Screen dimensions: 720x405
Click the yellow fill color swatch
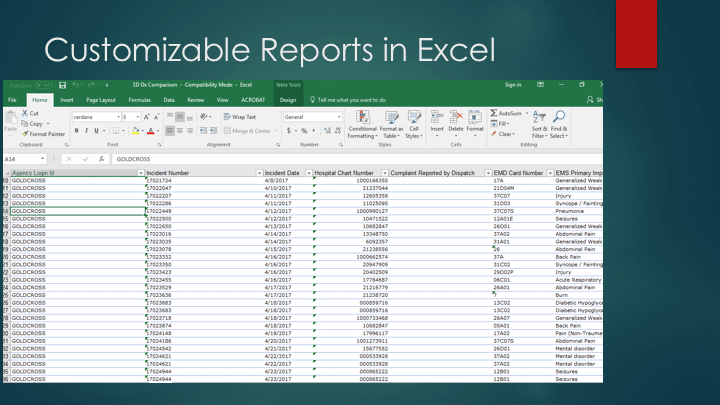click(134, 131)
